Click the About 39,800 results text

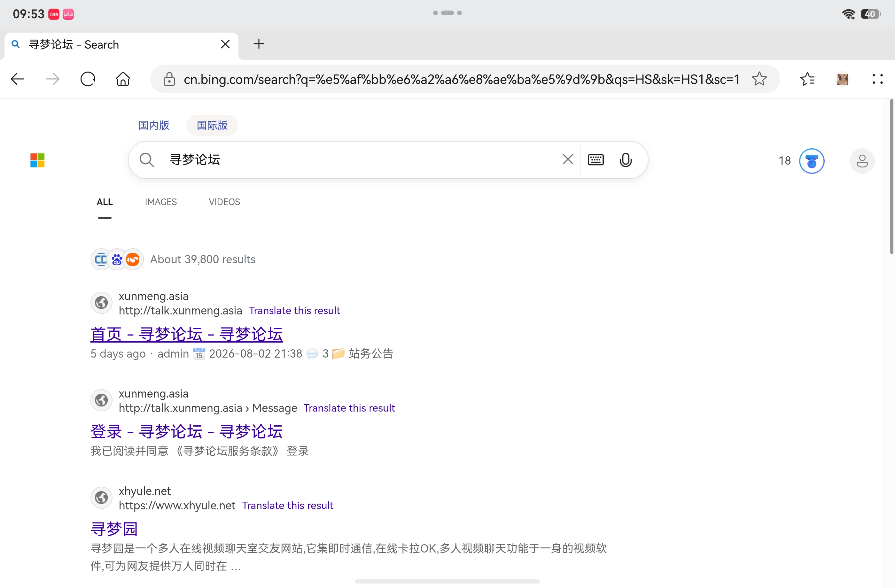[203, 259]
